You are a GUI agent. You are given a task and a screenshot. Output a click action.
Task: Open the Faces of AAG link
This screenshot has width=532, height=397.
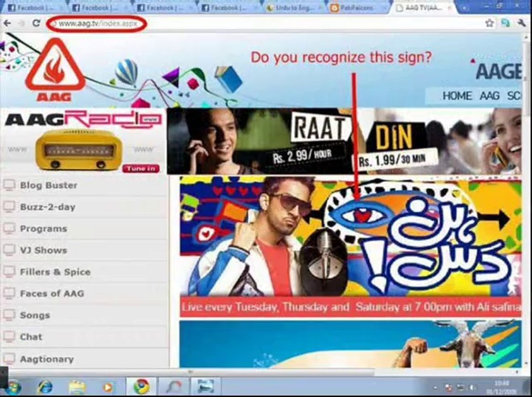[52, 293]
